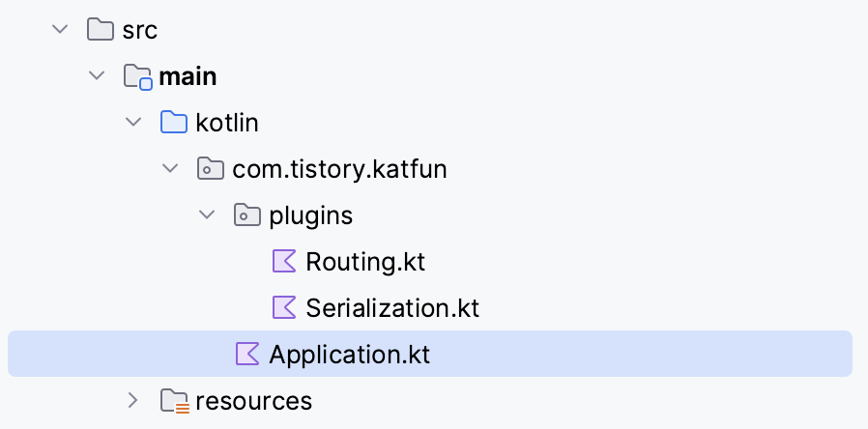This screenshot has height=429, width=868.
Task: Collapse the src folder chevron
Action: pos(60,28)
